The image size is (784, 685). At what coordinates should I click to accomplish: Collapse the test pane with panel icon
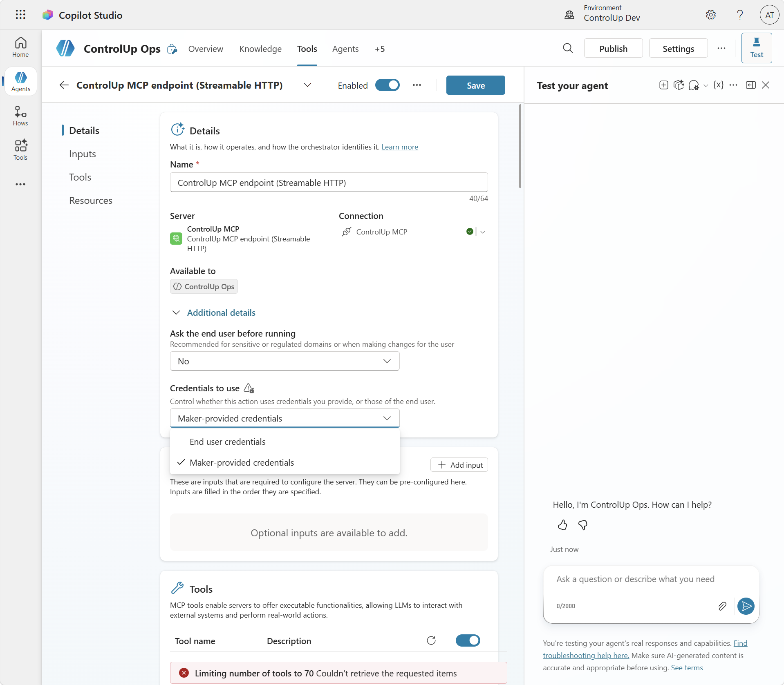coord(751,85)
